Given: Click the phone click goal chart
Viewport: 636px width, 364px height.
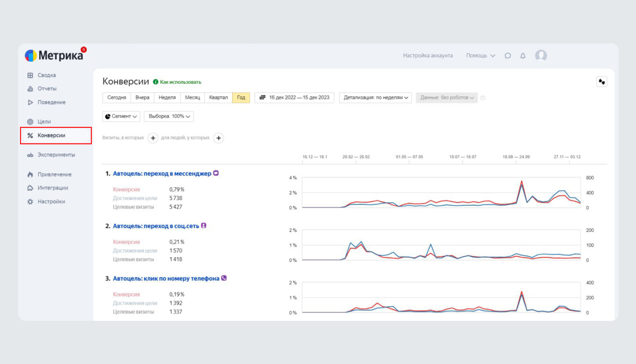Looking at the screenshot, I should pyautogui.click(x=441, y=298).
